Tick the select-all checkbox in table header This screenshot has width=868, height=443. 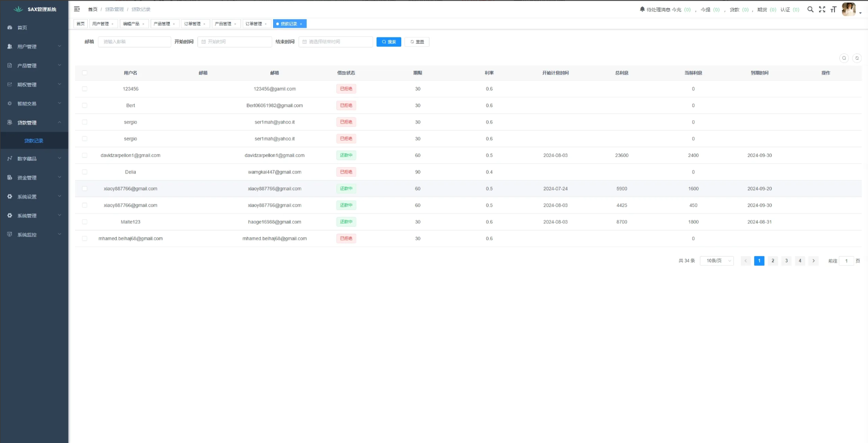(85, 73)
